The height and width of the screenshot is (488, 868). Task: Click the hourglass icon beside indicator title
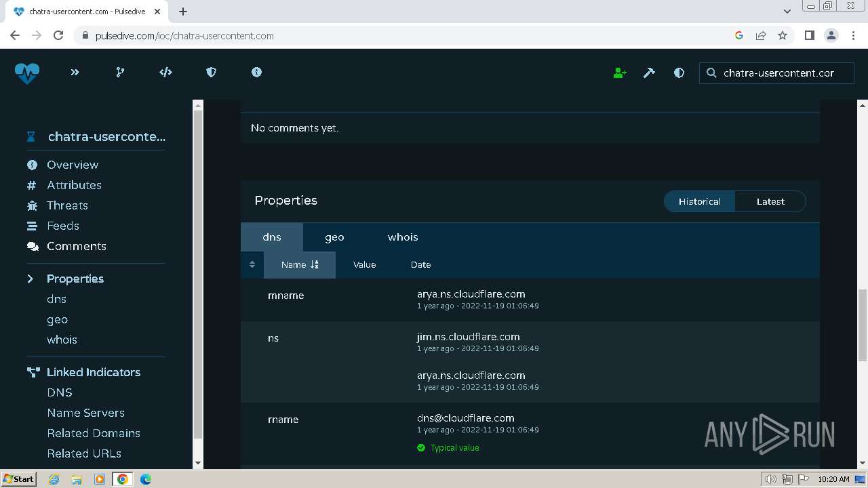[x=31, y=136]
